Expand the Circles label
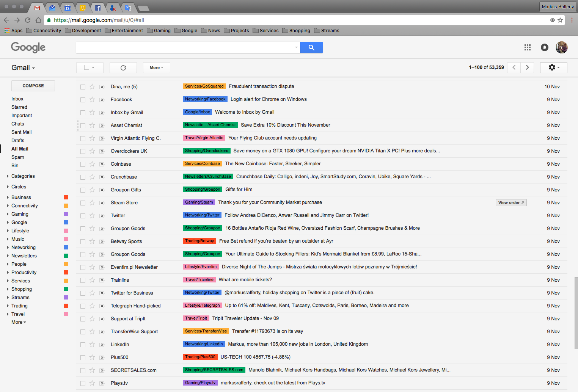 click(x=8, y=187)
